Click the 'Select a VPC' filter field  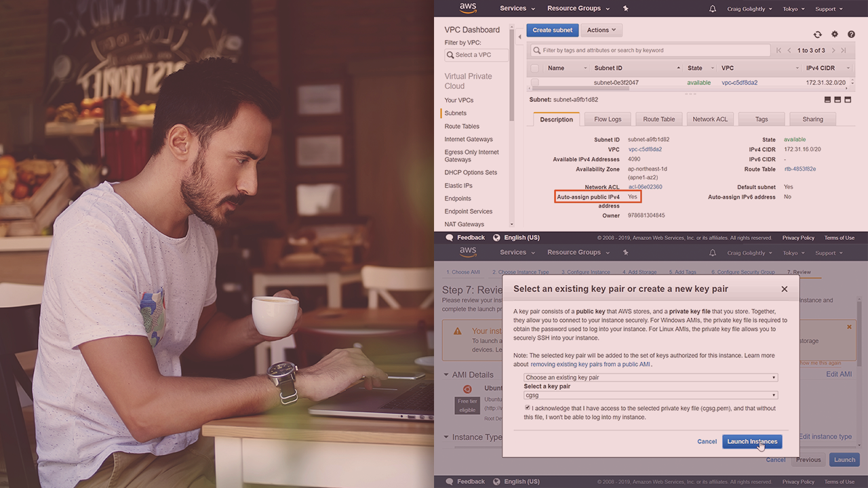click(476, 55)
